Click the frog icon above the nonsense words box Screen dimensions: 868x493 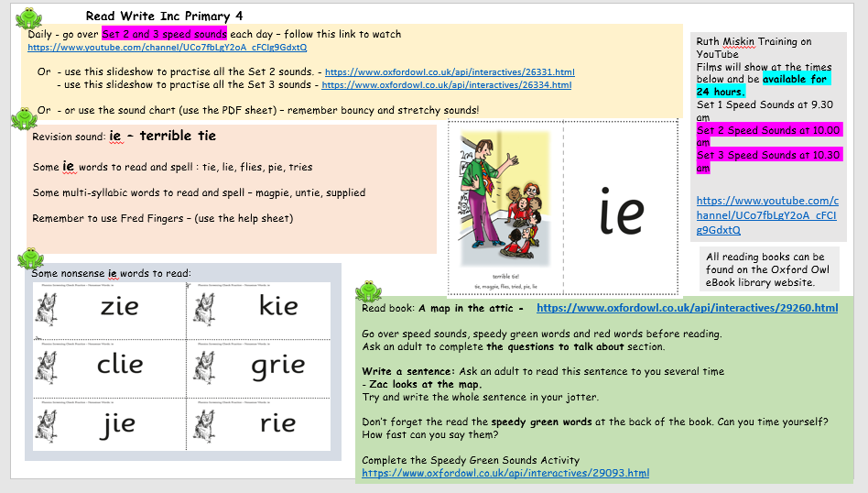(30, 258)
